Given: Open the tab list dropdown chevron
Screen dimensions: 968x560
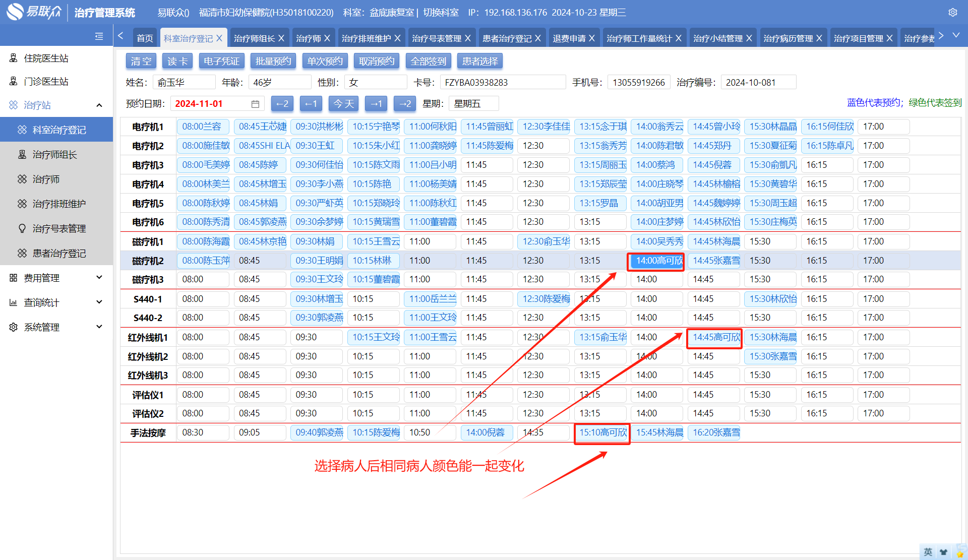Looking at the screenshot, I should pos(956,36).
